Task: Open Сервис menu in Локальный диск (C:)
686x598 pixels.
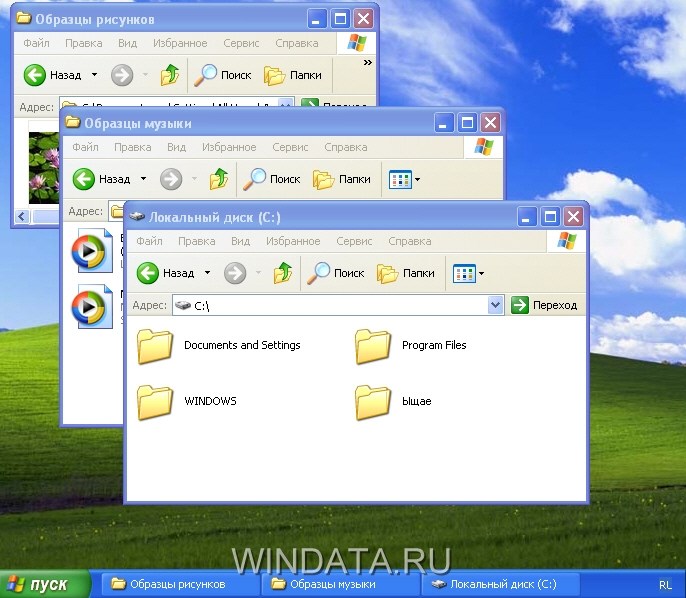Action: coord(354,241)
